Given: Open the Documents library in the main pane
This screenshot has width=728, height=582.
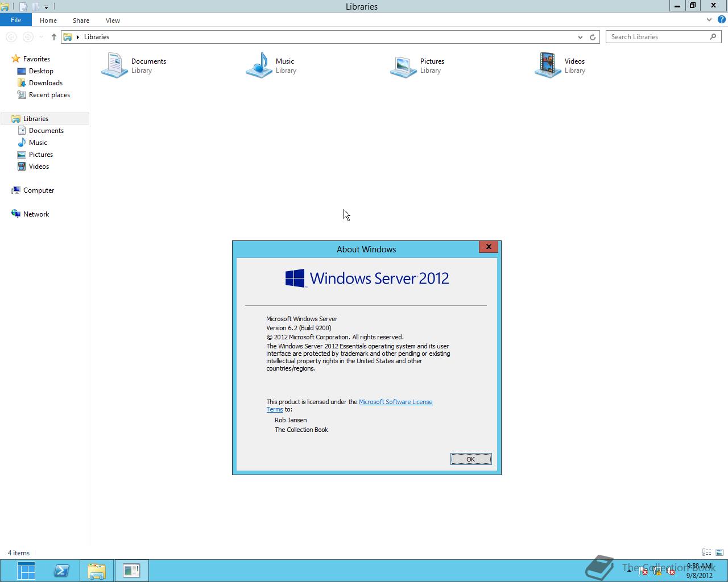Looking at the screenshot, I should point(134,65).
